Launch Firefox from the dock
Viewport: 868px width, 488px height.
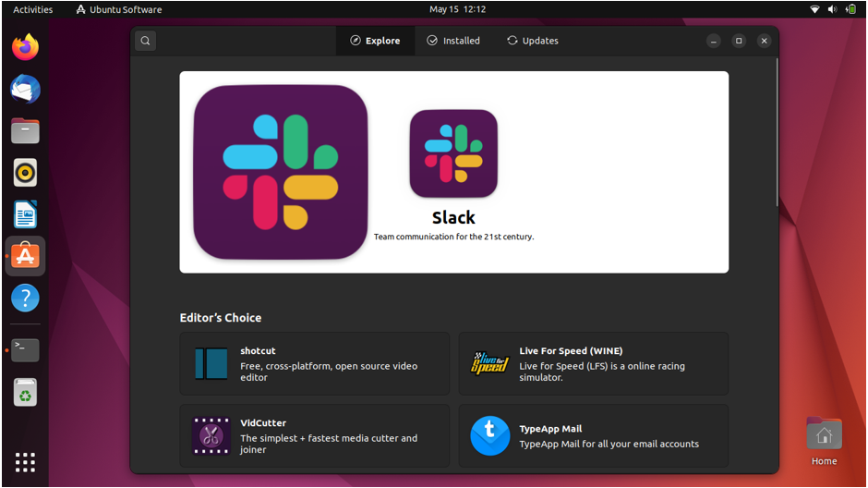tap(25, 47)
